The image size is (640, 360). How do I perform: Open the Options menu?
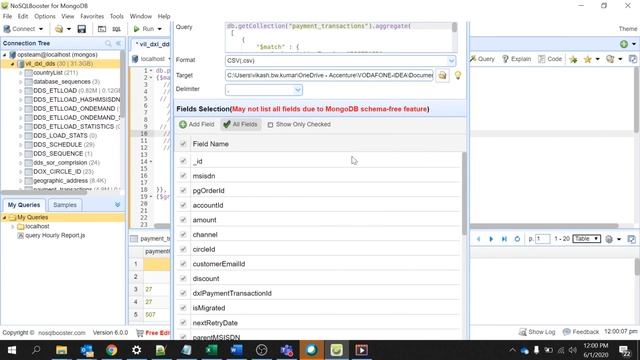click(x=44, y=16)
